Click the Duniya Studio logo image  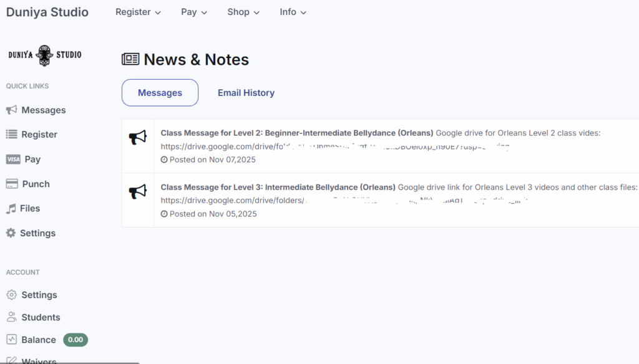45,55
